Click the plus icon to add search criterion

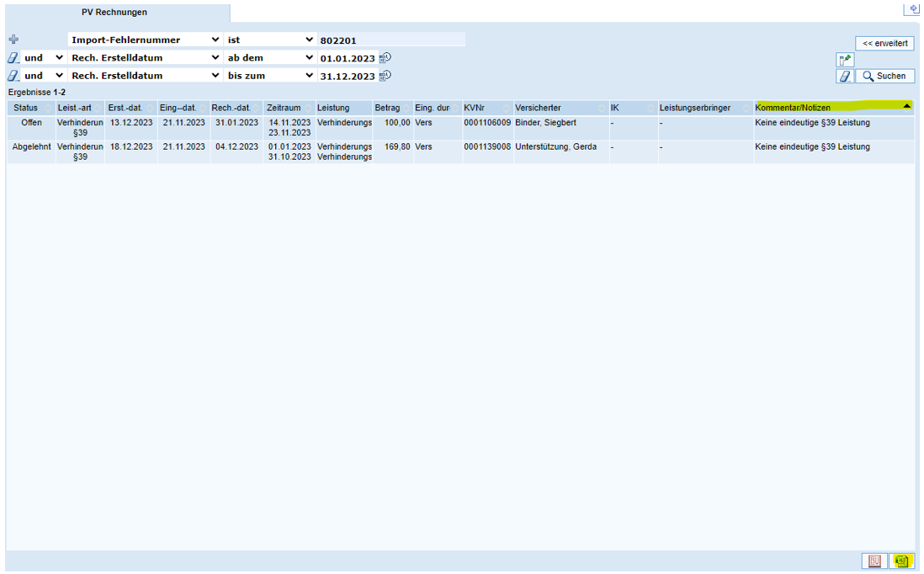click(13, 40)
